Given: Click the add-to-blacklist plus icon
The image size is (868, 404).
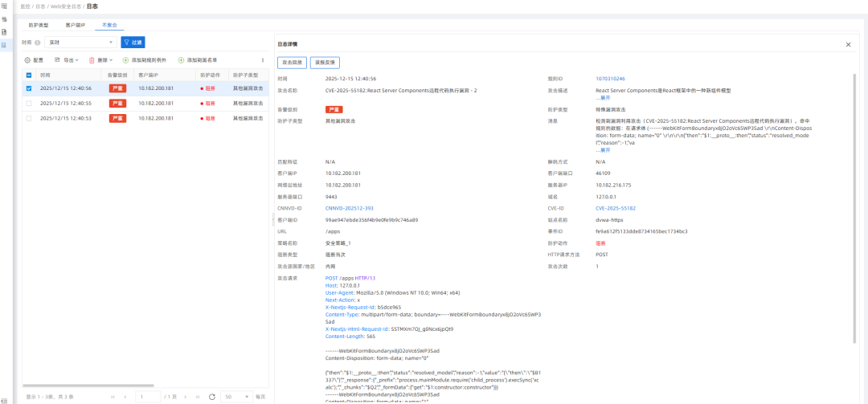Looking at the screenshot, I should [181, 60].
